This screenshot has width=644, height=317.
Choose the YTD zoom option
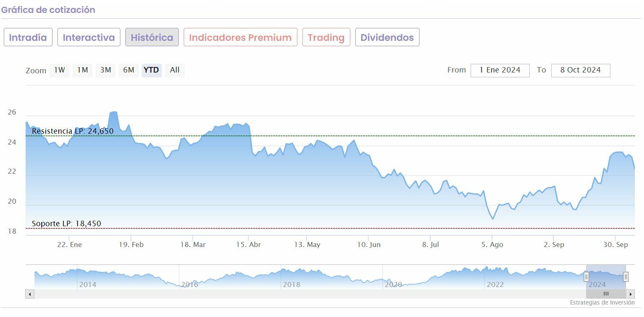pos(151,70)
